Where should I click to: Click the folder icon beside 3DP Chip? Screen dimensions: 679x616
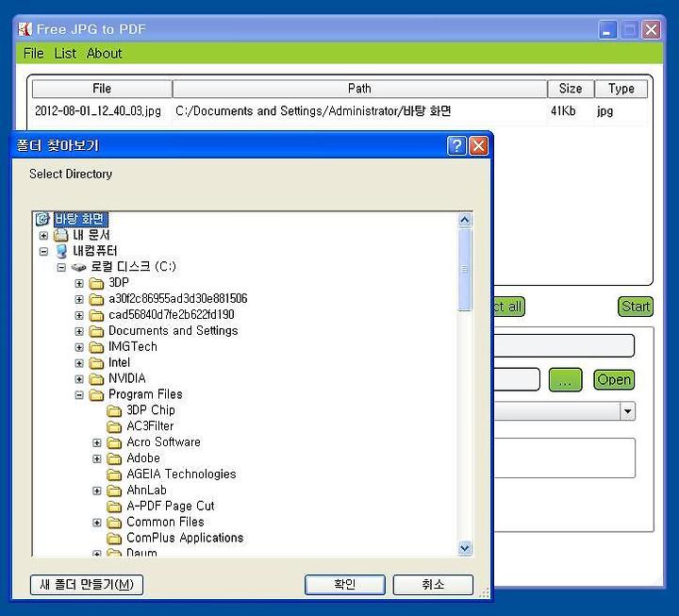click(114, 410)
